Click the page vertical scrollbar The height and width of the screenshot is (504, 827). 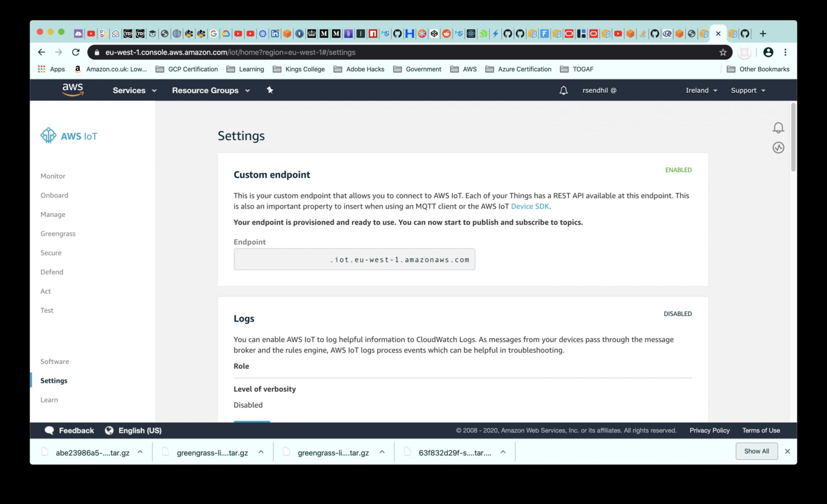click(x=793, y=138)
